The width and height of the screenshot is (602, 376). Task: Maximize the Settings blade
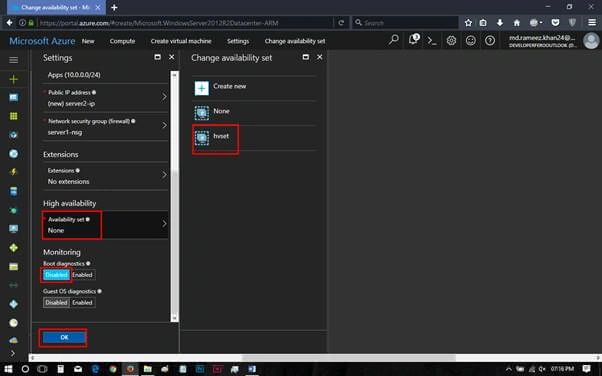(157, 57)
